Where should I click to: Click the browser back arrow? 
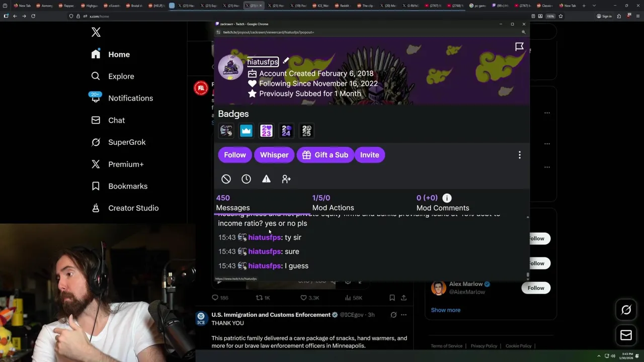[x=15, y=16]
